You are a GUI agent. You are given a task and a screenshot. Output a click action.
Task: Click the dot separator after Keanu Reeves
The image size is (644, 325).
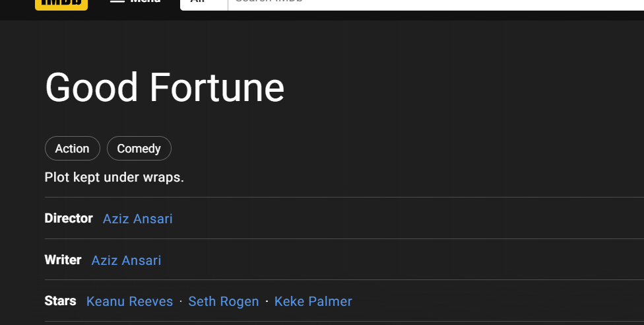(x=181, y=302)
